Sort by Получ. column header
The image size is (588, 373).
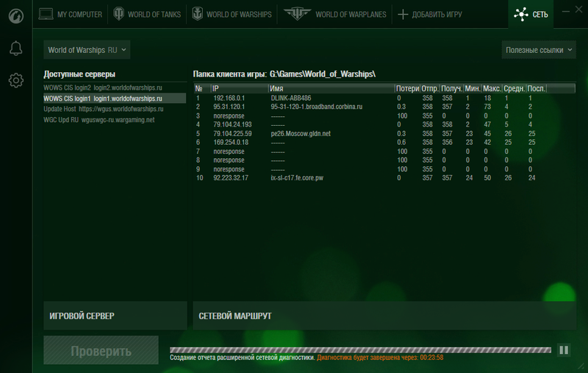(x=451, y=88)
